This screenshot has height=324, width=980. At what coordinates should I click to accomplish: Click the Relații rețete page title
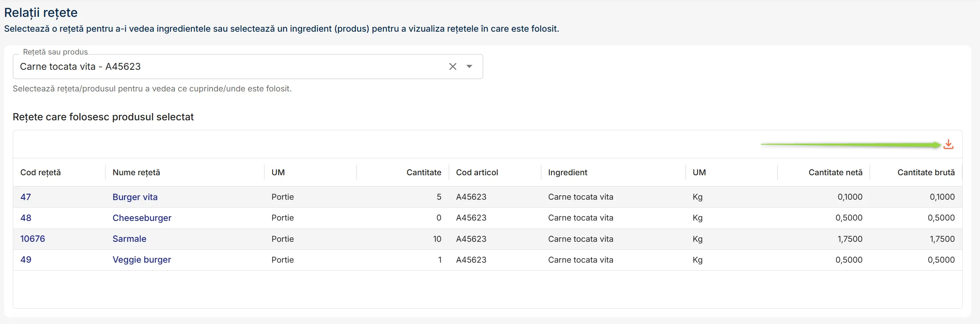[41, 13]
